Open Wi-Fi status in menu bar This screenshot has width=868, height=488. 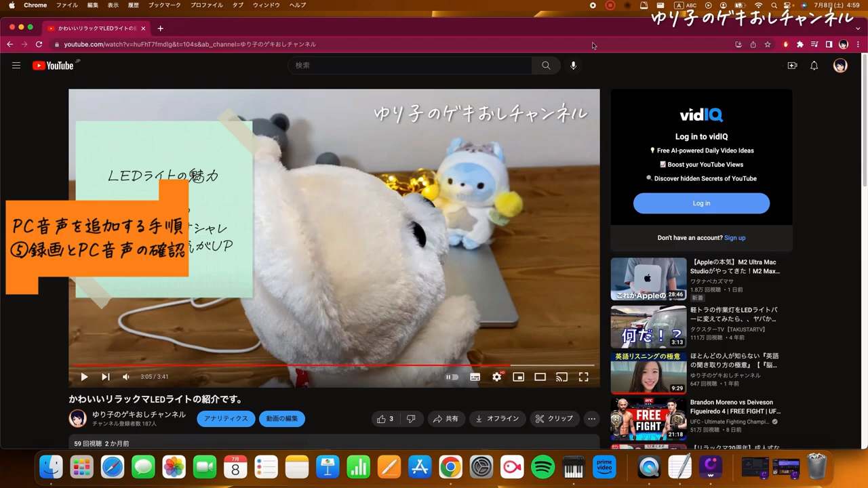click(x=758, y=5)
